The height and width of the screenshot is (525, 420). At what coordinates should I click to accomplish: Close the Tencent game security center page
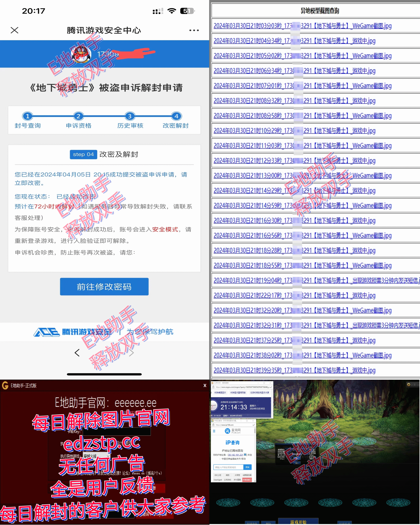(x=15, y=30)
